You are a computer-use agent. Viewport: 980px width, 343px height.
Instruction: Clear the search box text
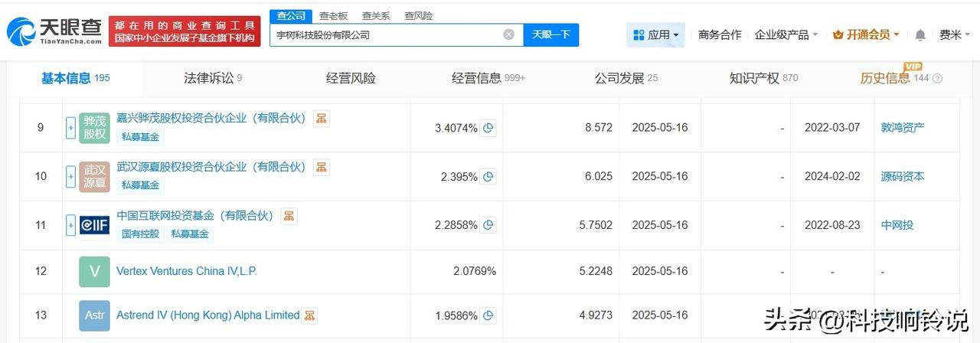508,34
